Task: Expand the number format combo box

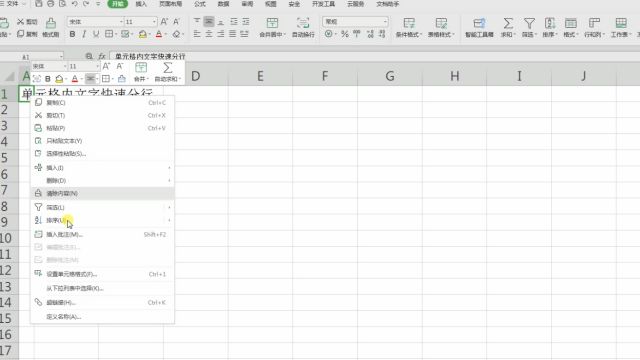Action: 385,22
